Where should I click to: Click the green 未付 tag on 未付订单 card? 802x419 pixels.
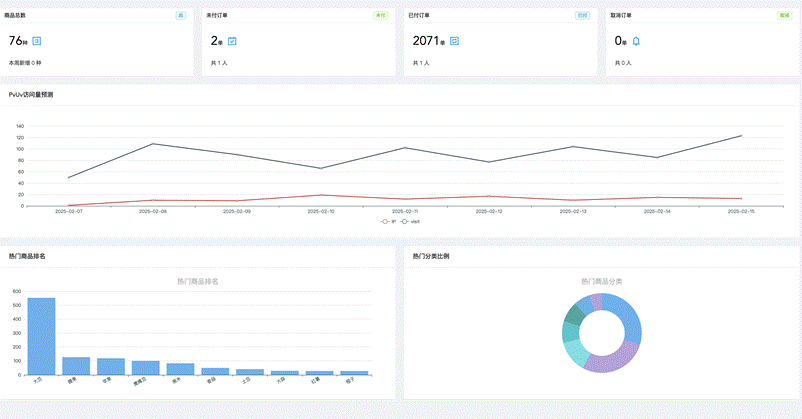coord(381,15)
